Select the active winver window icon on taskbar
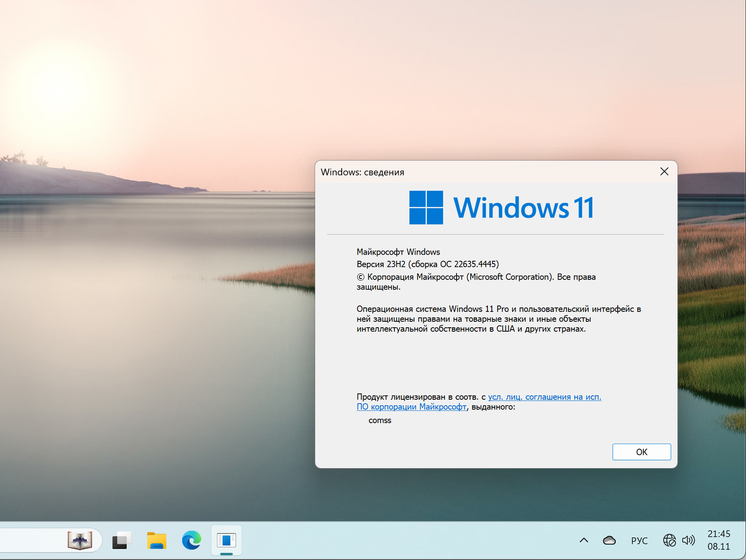This screenshot has width=746, height=560. coord(226,541)
